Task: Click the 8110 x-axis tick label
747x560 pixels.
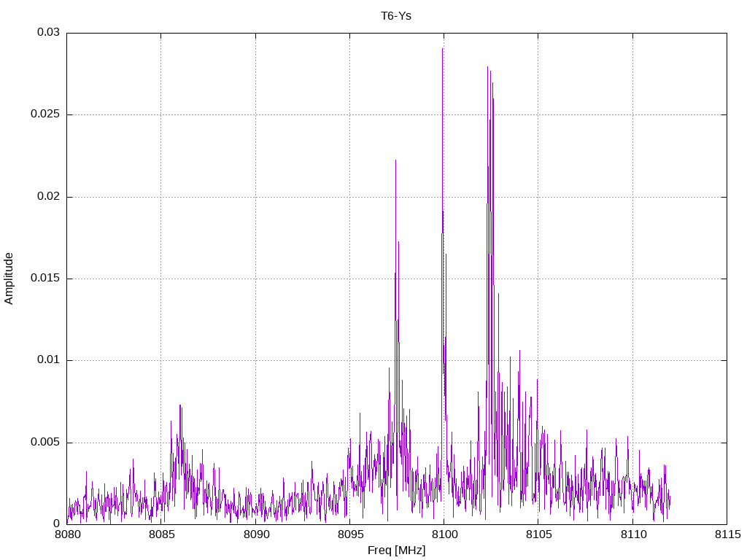Action: (632, 534)
